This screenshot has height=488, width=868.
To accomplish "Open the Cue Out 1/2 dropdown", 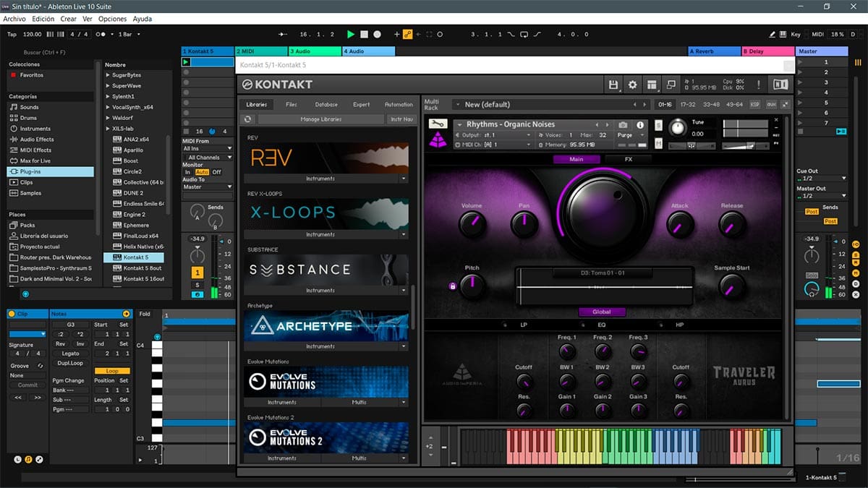I will coord(821,178).
